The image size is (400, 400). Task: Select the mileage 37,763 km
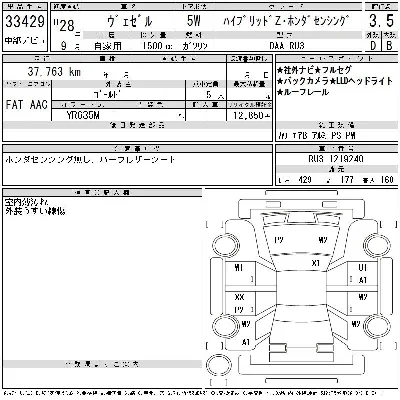pos(54,71)
